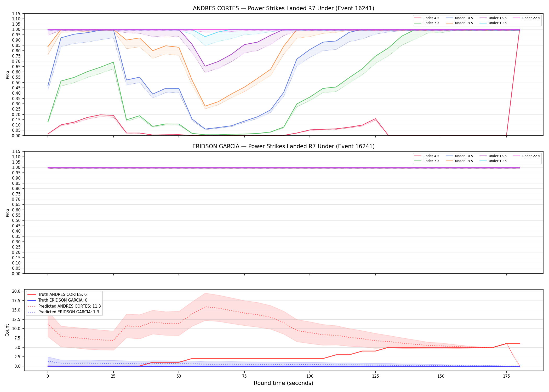The height and width of the screenshot is (392, 549).
Task: Click the 'Truth ANDRES CORTES: 6' legend entry
Action: [x=57, y=295]
